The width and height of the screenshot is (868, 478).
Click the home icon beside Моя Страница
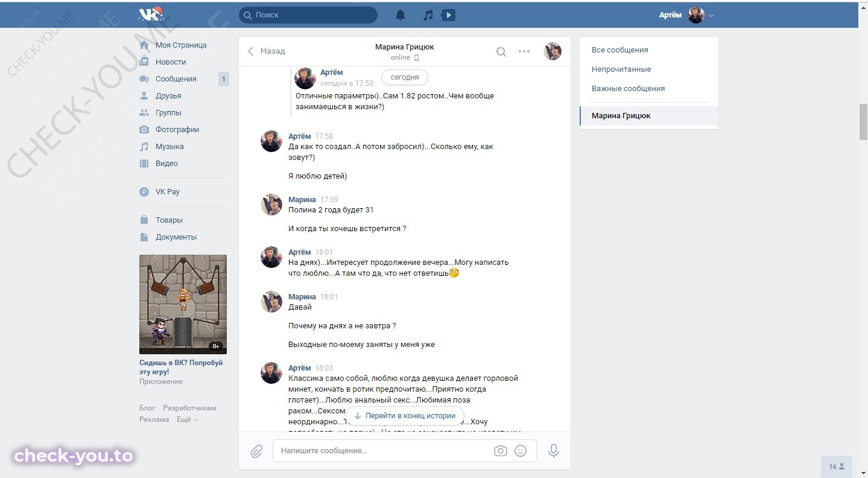pyautogui.click(x=144, y=45)
